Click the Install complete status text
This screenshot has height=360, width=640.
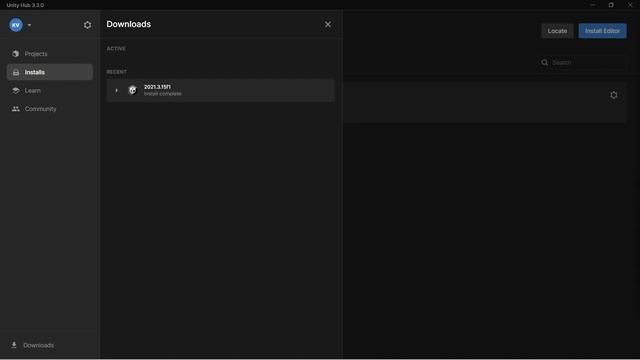(x=162, y=94)
